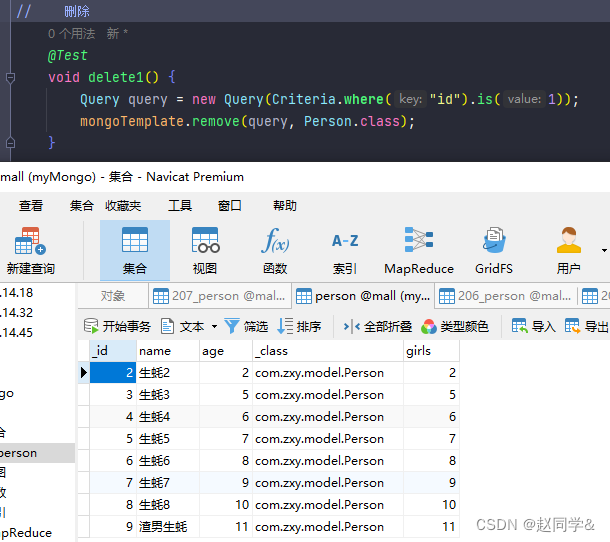Switch to the 206_person @mall tab
This screenshot has height=542, width=610.
[x=506, y=296]
